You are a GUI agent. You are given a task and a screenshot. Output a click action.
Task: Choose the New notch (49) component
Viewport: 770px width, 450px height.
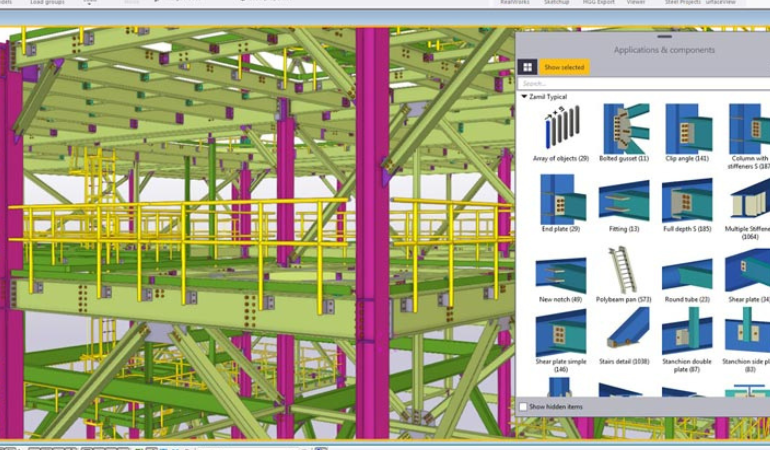point(560,270)
